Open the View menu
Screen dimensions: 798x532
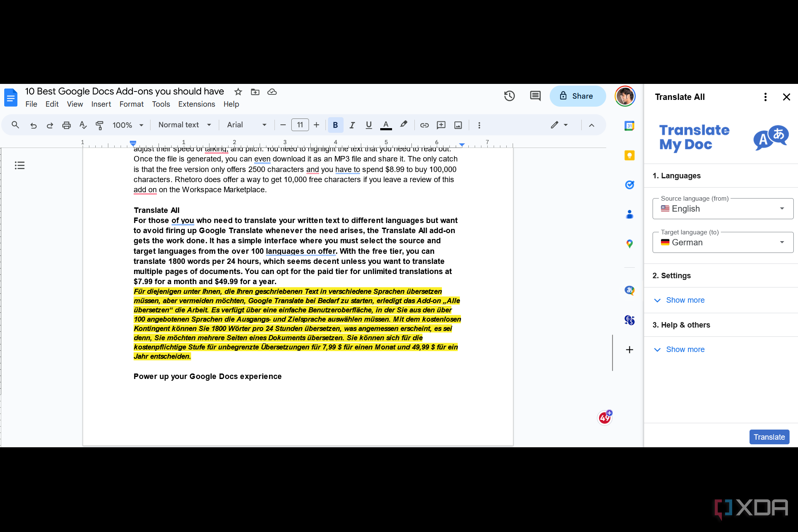coord(75,104)
